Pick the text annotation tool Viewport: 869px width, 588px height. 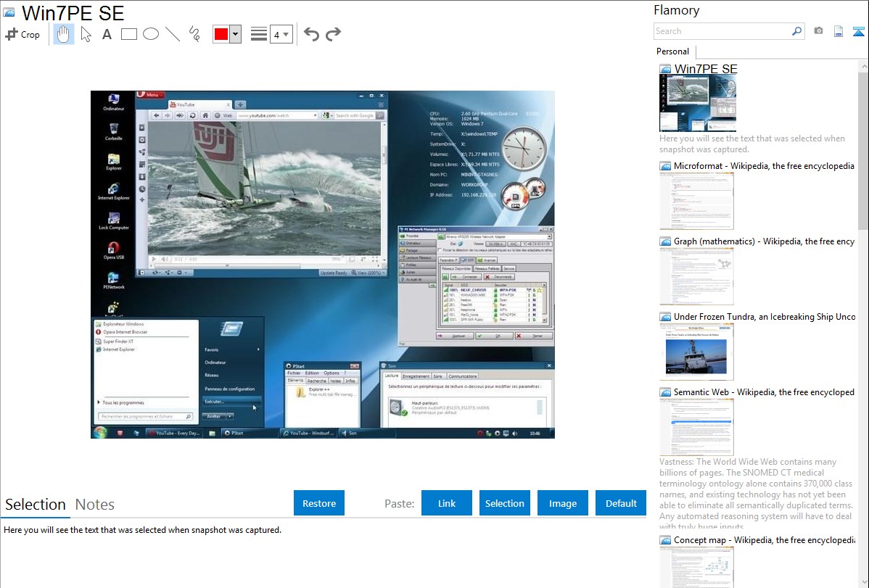107,34
